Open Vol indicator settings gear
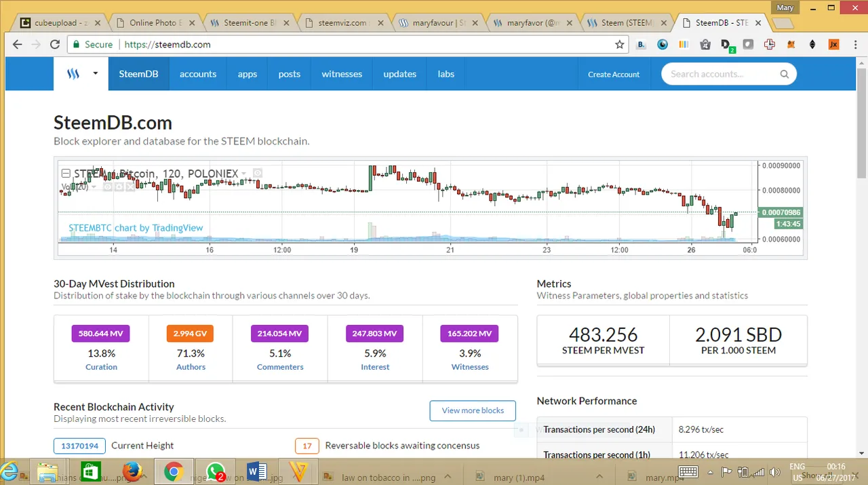Viewport: 868px width, 485px height. 119,187
